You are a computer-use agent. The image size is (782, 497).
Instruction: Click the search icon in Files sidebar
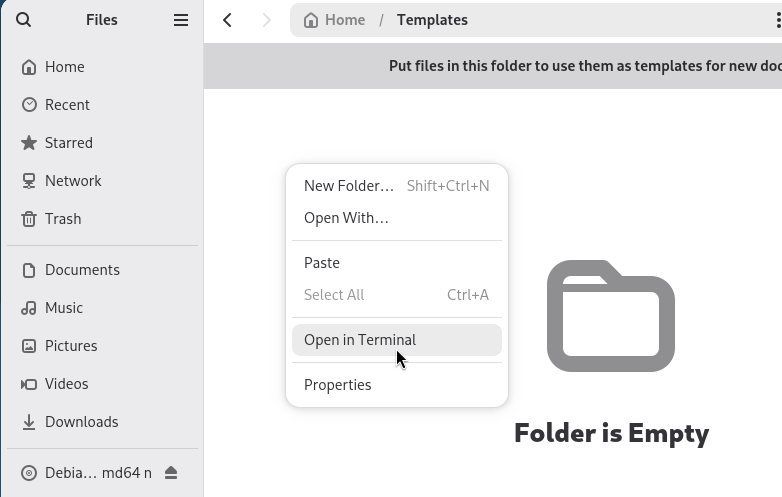(x=24, y=20)
